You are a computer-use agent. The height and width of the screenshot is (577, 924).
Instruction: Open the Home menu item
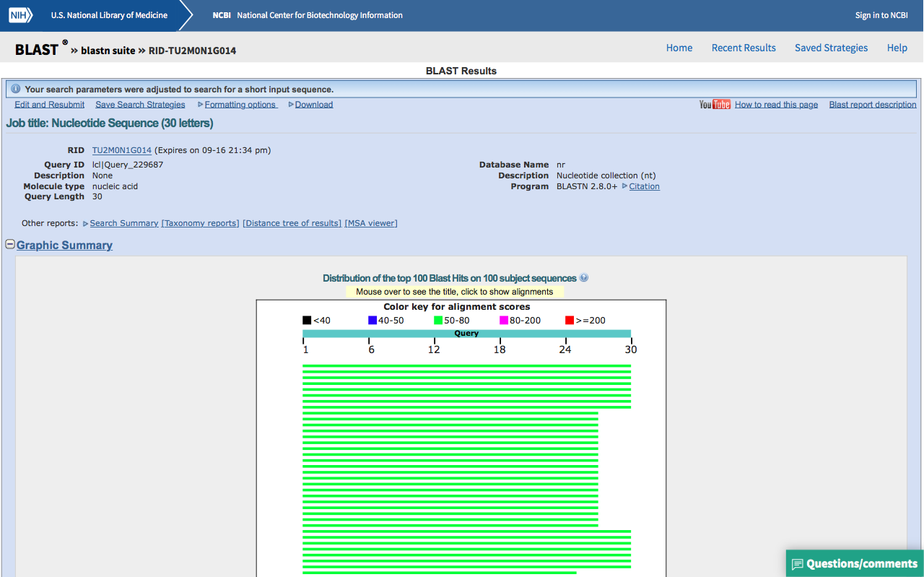point(679,48)
